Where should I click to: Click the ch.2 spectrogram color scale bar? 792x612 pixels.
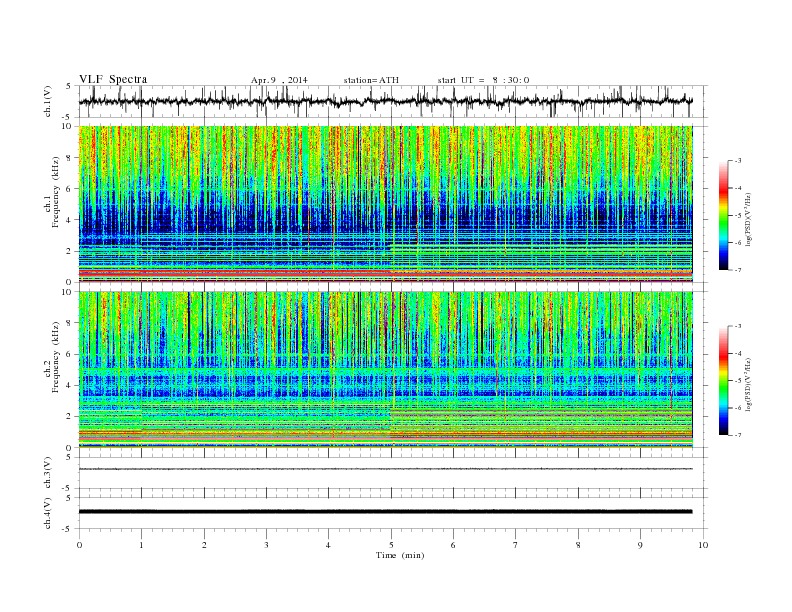(x=724, y=380)
